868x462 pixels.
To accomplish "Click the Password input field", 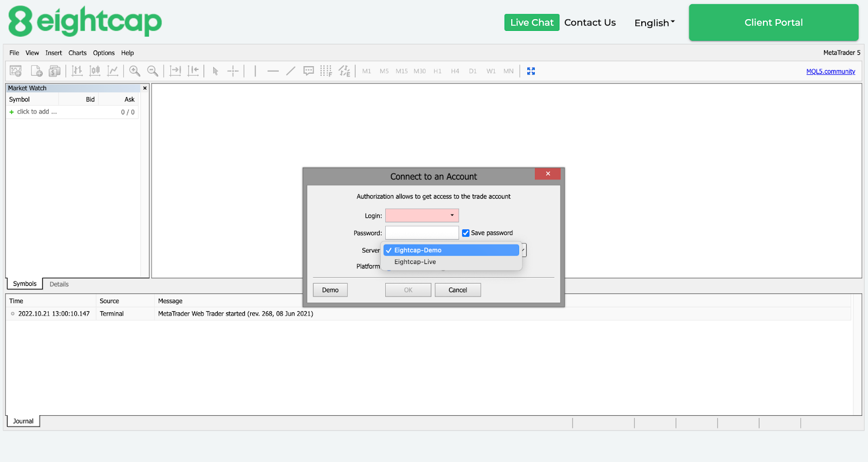I will tap(422, 233).
